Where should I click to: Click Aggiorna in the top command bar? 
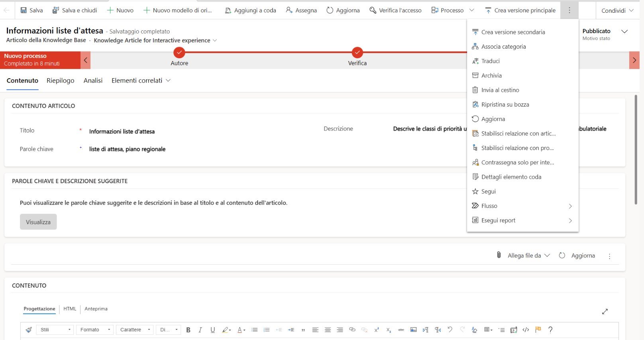coord(343,10)
